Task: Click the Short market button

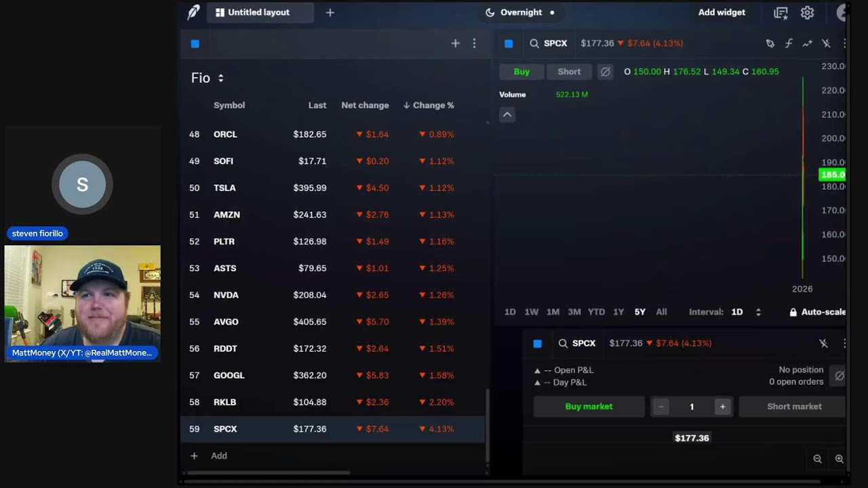Action: pos(792,407)
